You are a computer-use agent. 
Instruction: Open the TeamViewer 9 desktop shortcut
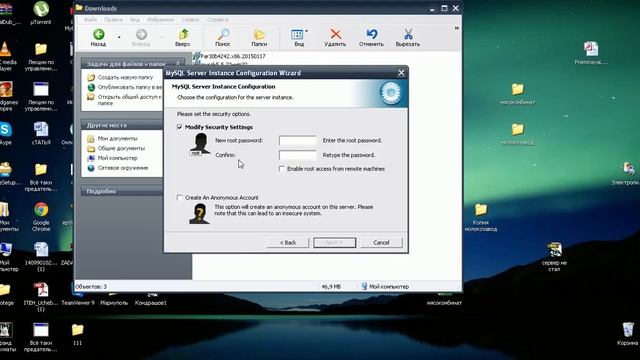78,299
